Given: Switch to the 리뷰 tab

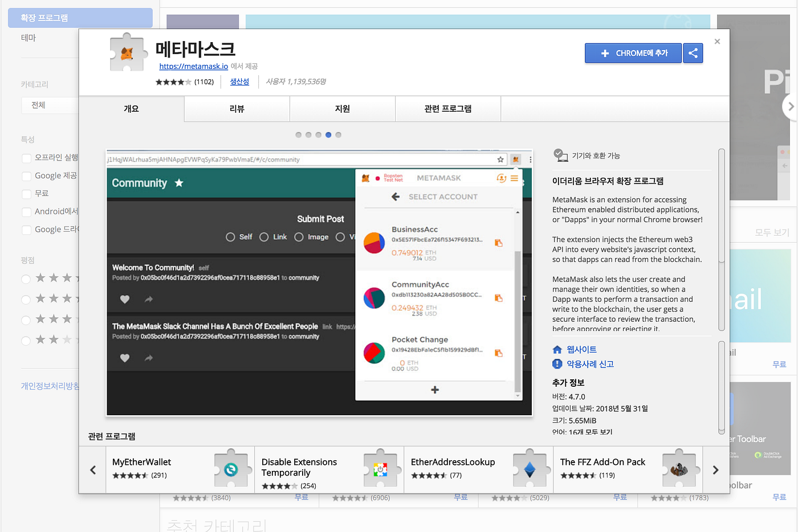Looking at the screenshot, I should click(x=237, y=109).
